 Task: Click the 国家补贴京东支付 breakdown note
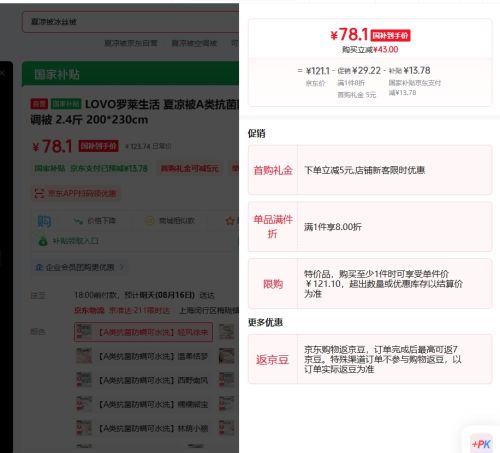pos(415,83)
